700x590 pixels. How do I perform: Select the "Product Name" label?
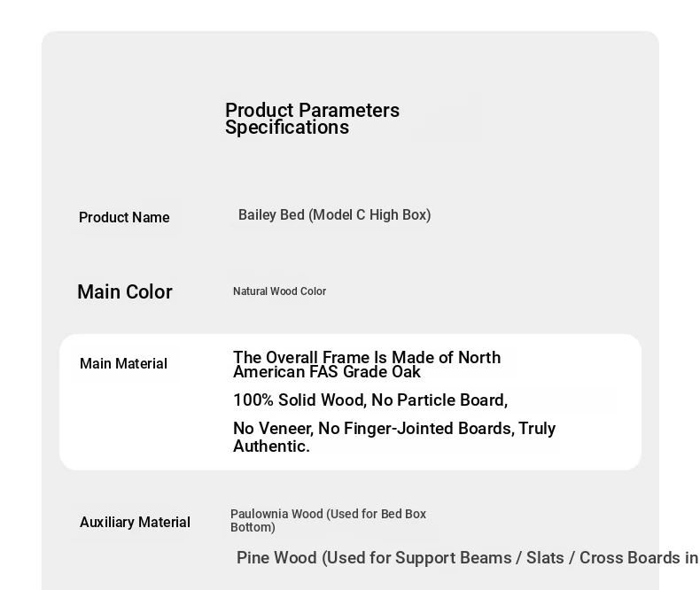point(124,218)
